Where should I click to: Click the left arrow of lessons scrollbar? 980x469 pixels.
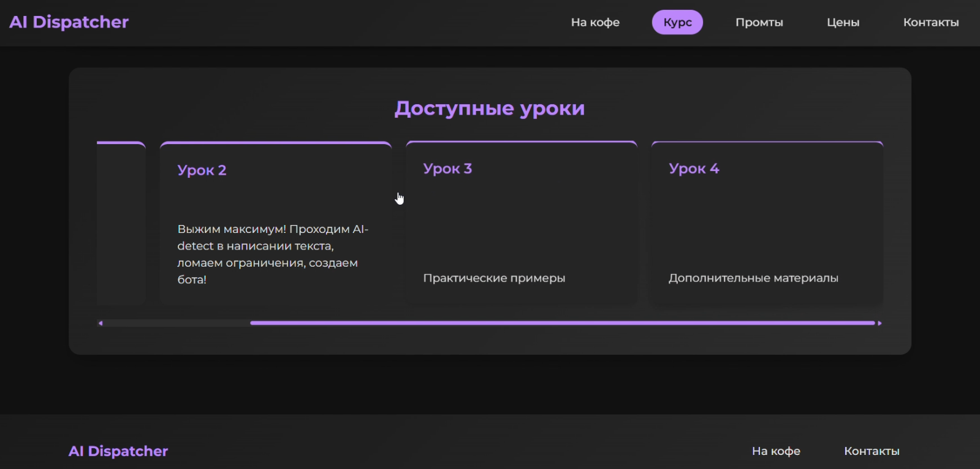(101, 323)
